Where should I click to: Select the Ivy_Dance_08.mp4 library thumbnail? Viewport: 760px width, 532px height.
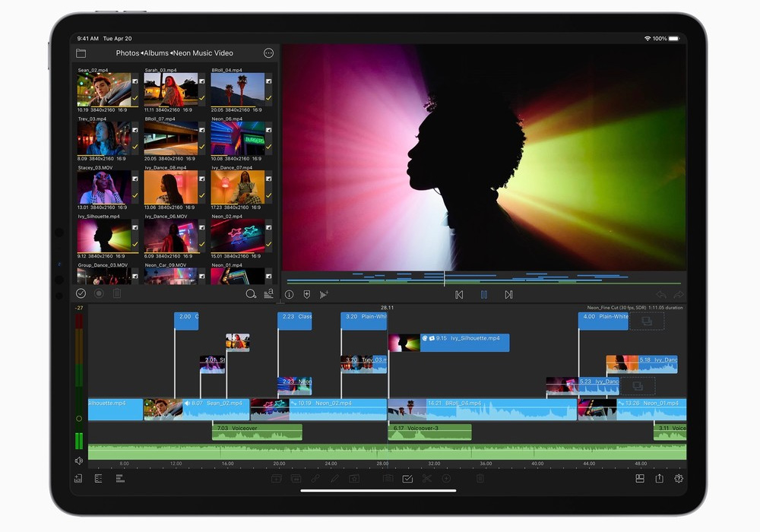click(x=170, y=187)
